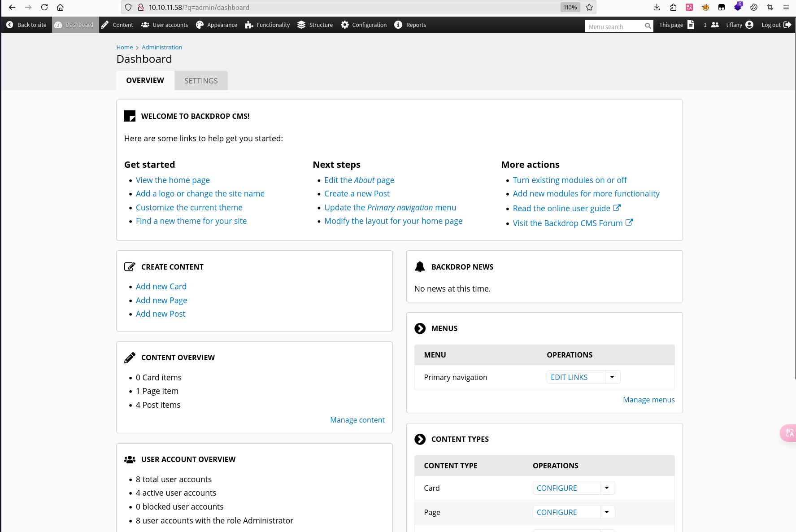Viewport: 796px width, 532px height.
Task: Open Turn existing modules on or off
Action: tap(570, 180)
